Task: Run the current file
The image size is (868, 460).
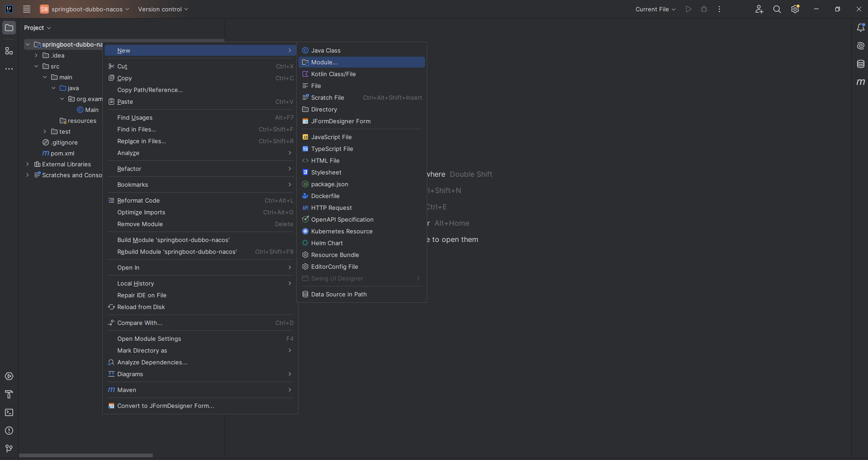Action: tap(689, 9)
